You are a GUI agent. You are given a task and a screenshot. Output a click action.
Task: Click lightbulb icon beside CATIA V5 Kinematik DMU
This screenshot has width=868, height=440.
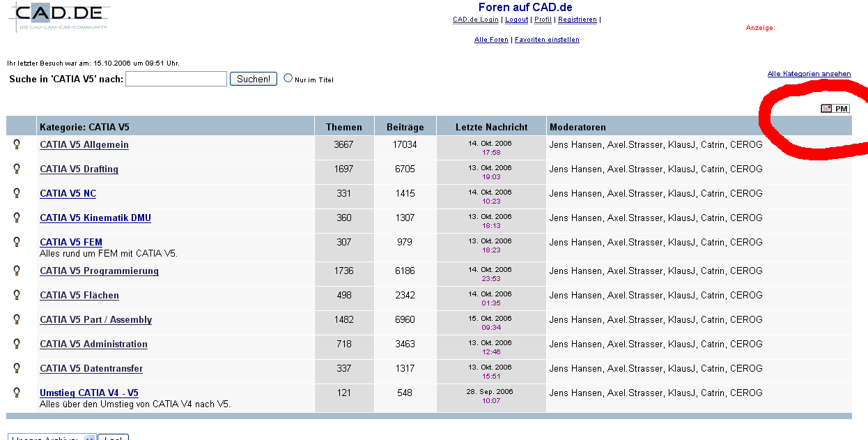(x=17, y=218)
